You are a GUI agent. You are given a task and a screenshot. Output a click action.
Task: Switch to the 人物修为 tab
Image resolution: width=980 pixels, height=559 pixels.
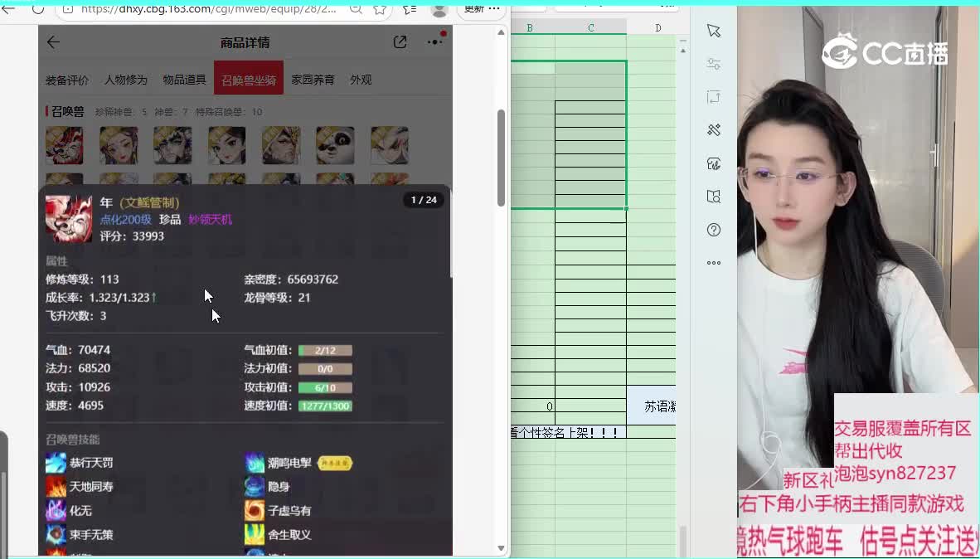[126, 80]
